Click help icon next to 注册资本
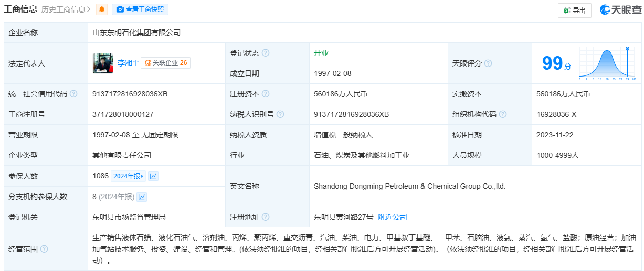This screenshot has width=644, height=271. pos(266,94)
